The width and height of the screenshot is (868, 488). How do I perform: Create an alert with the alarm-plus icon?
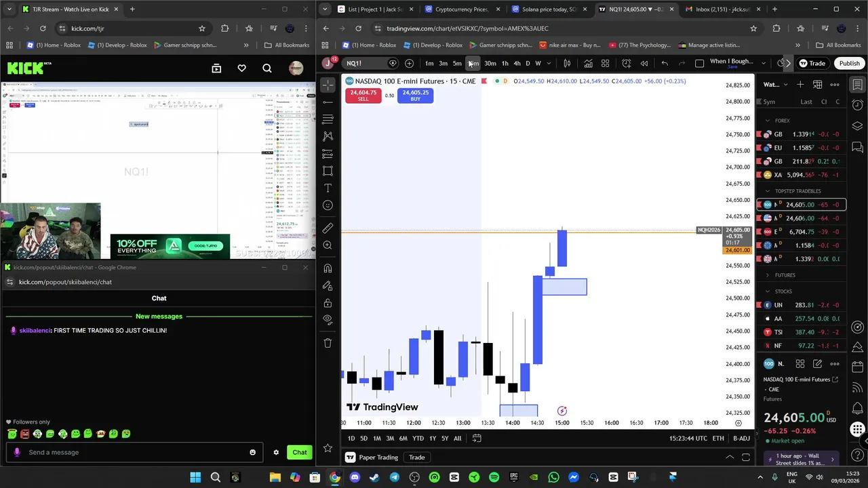[627, 64]
